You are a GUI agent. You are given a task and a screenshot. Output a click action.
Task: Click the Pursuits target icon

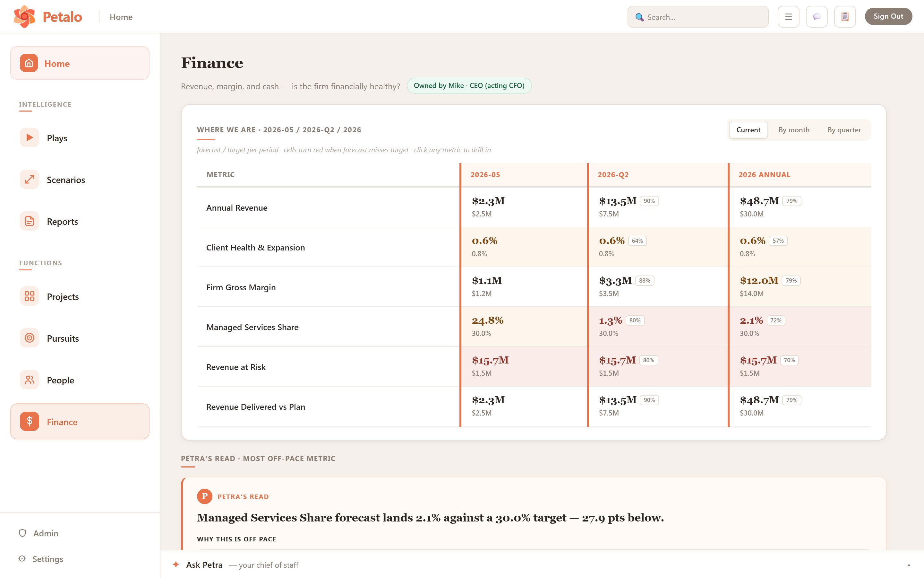30,338
